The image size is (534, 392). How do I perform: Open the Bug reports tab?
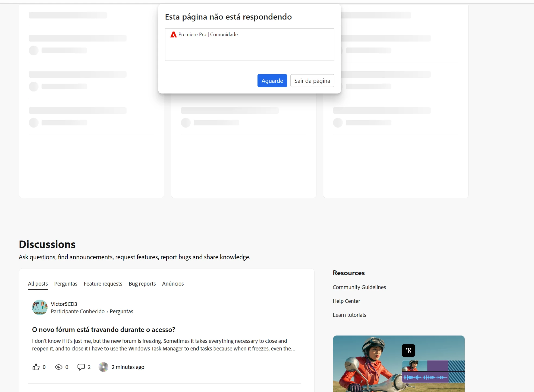tap(142, 284)
